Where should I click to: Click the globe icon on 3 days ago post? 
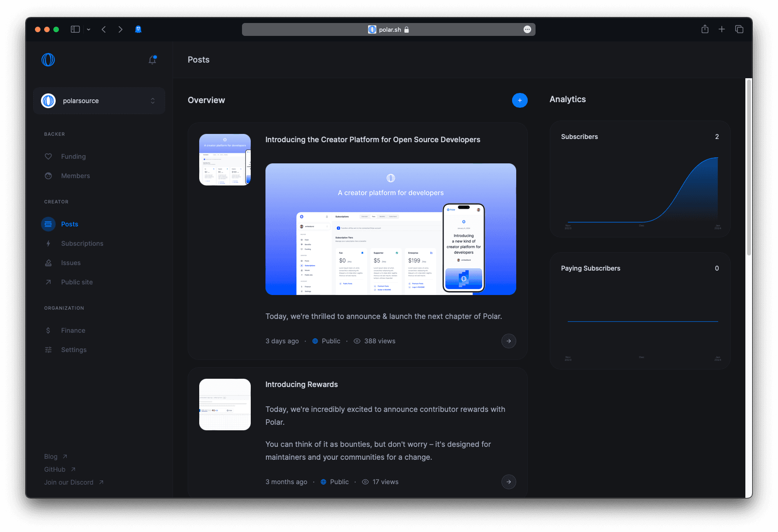tap(315, 341)
